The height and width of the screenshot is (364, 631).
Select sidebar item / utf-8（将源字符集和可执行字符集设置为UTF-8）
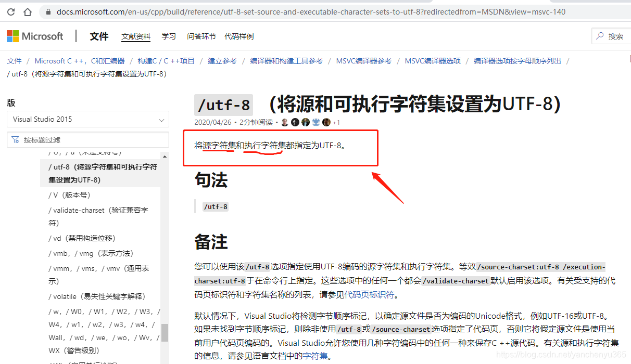tap(100, 174)
